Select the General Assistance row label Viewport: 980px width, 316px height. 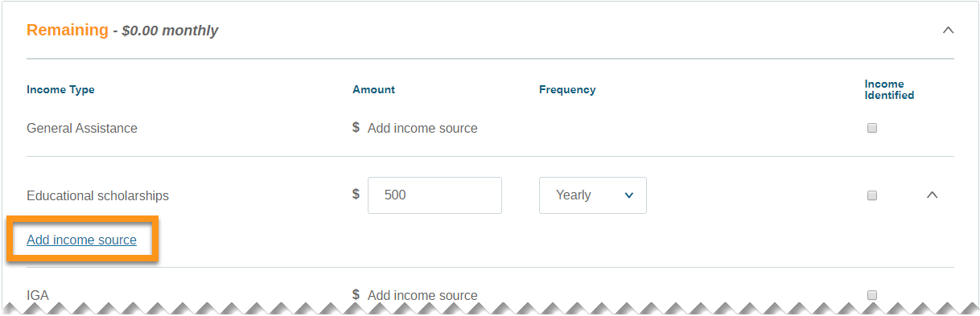point(82,128)
